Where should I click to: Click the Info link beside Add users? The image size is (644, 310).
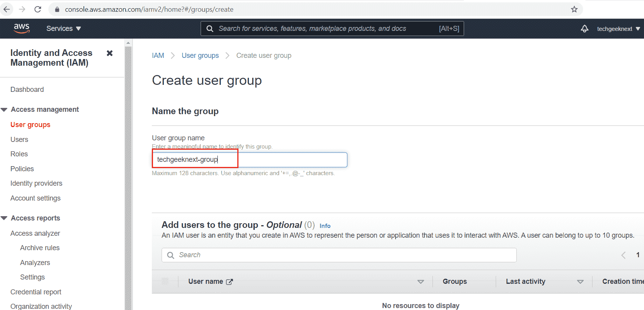325,226
